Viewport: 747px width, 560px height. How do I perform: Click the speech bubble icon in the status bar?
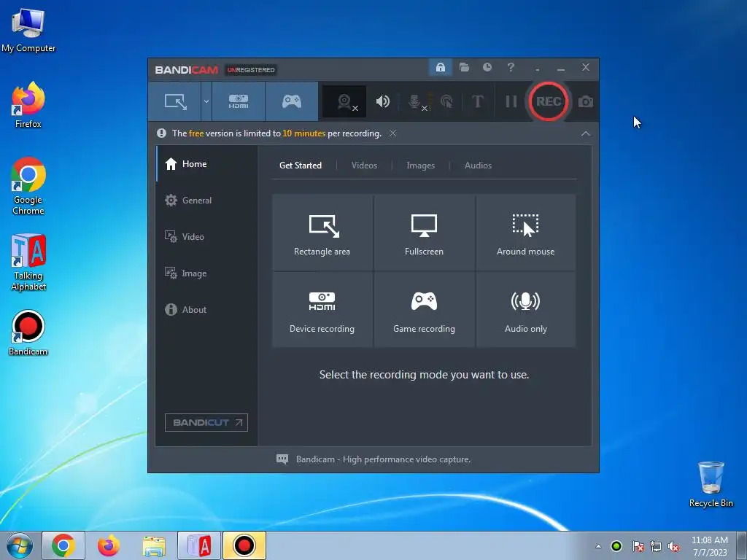pyautogui.click(x=282, y=459)
